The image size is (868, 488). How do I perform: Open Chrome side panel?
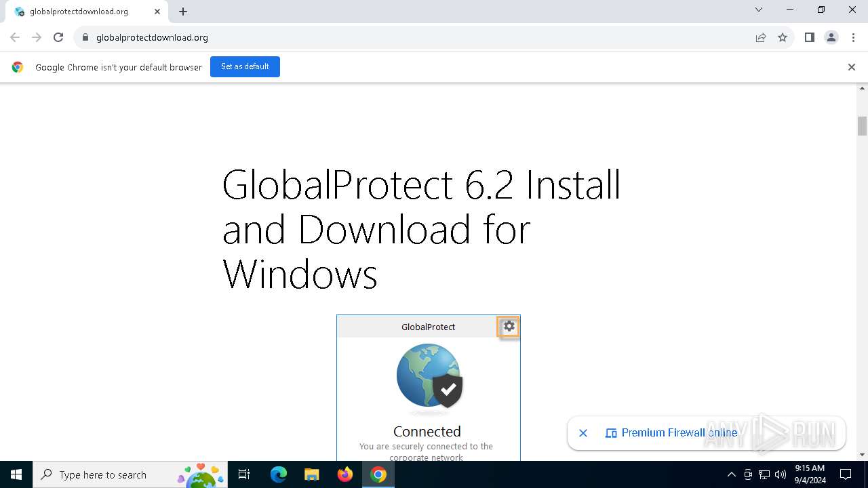coord(809,37)
